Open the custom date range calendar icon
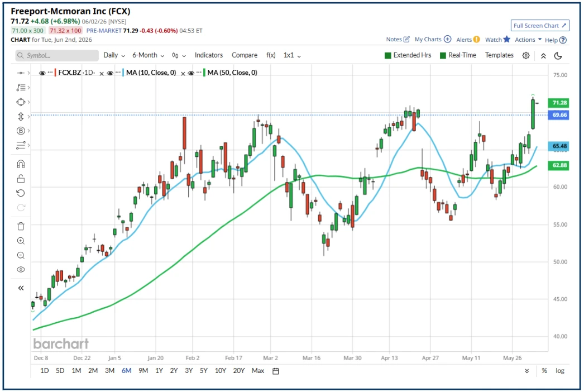 pos(276,371)
